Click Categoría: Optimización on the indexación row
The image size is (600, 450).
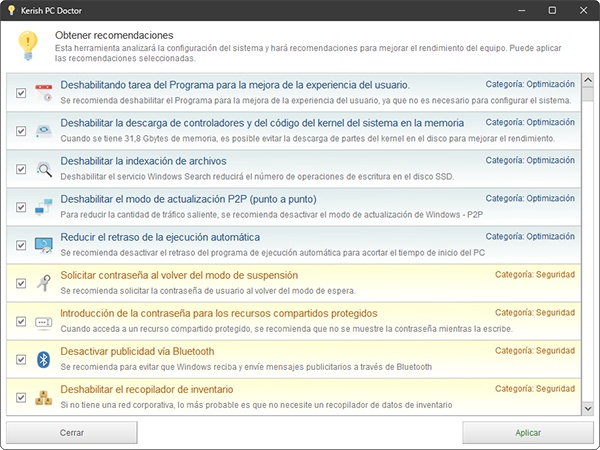point(530,160)
